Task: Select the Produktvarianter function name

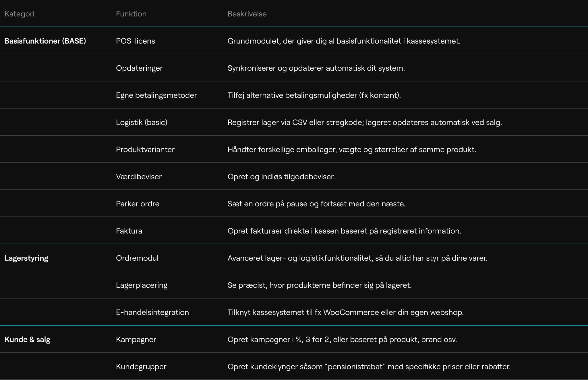Action: pos(145,149)
